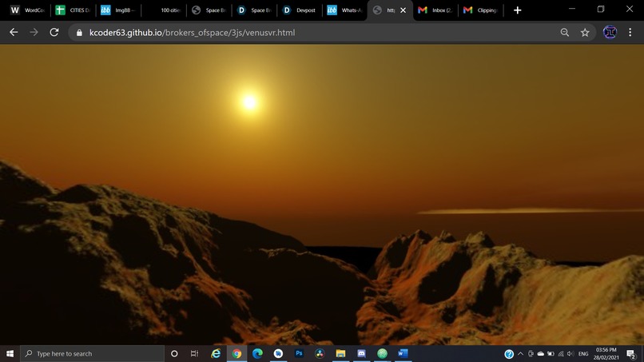
Task: Click the Chrome taskbar icon
Action: pyautogui.click(x=237, y=353)
